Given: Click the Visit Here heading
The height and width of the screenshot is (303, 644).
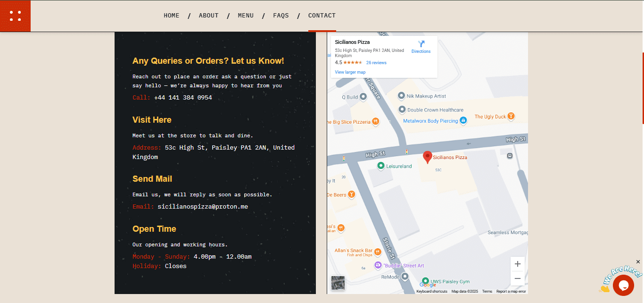Looking at the screenshot, I should [x=152, y=120].
